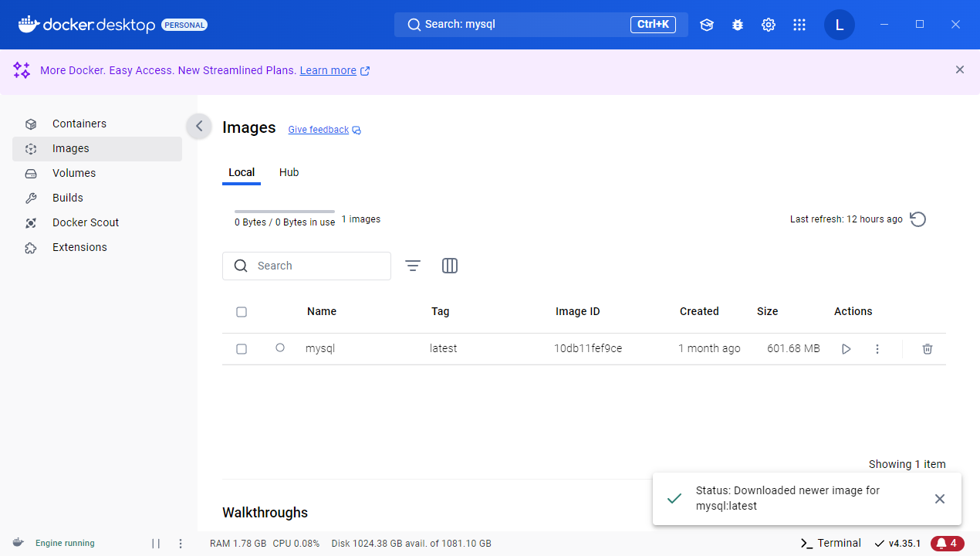Run the mysql image

pos(847,349)
